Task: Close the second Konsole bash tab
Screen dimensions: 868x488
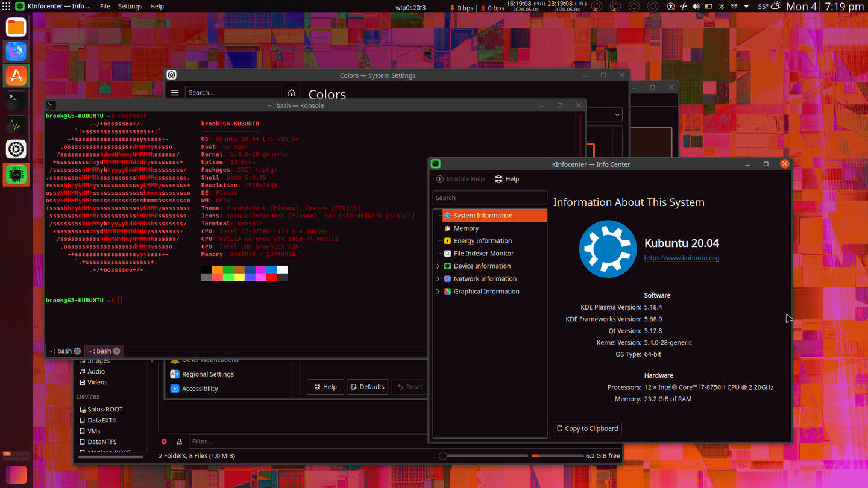Action: 116,351
